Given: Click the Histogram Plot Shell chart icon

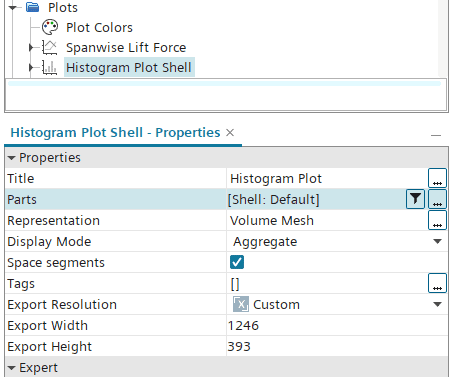Looking at the screenshot, I should (50, 67).
